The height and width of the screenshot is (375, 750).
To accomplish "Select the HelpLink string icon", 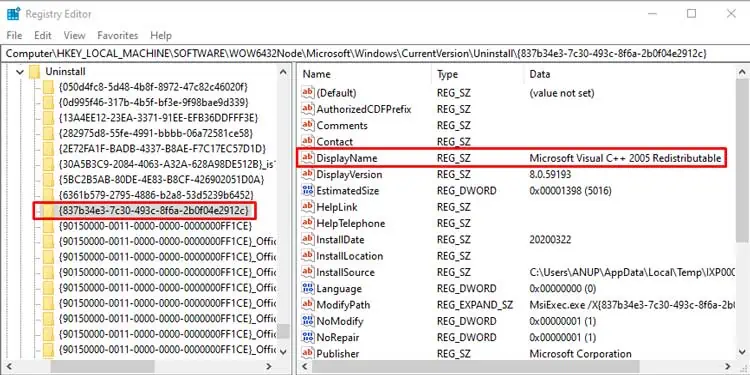I will point(308,207).
